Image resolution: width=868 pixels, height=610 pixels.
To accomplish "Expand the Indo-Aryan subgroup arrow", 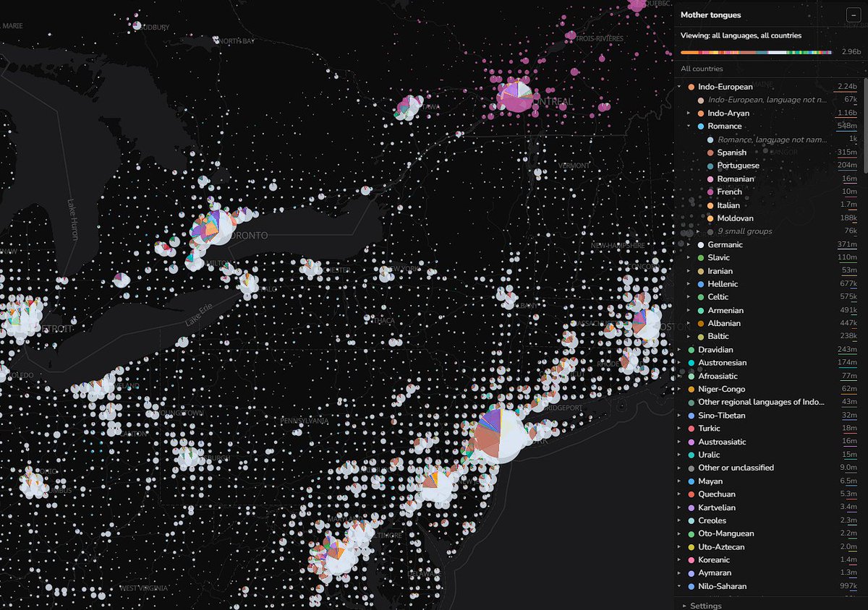I will pos(689,113).
